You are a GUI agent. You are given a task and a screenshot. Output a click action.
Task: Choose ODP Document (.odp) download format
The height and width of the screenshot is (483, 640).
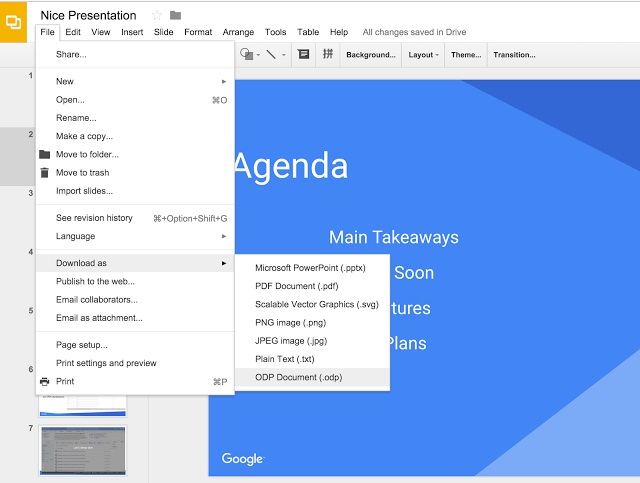(298, 377)
